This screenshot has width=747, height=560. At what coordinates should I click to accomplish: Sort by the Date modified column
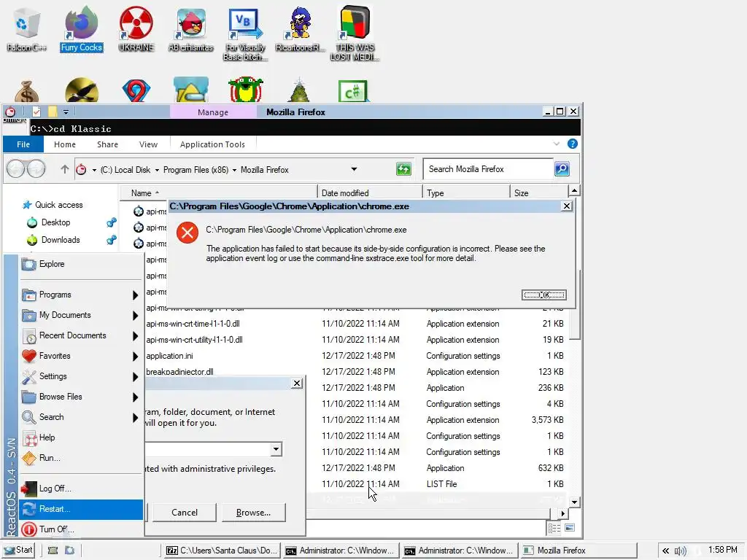click(x=370, y=192)
